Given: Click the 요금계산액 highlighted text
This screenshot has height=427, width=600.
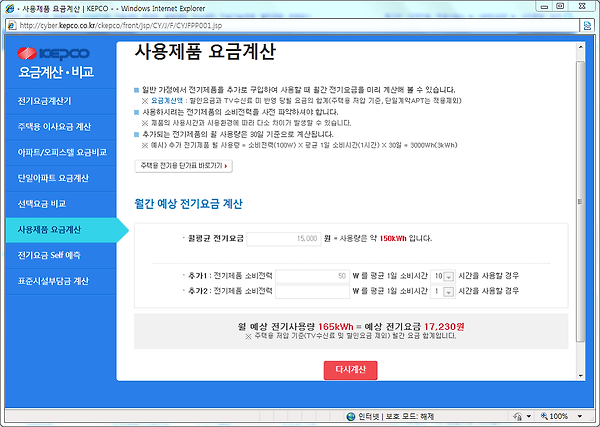Looking at the screenshot, I should click(167, 101).
